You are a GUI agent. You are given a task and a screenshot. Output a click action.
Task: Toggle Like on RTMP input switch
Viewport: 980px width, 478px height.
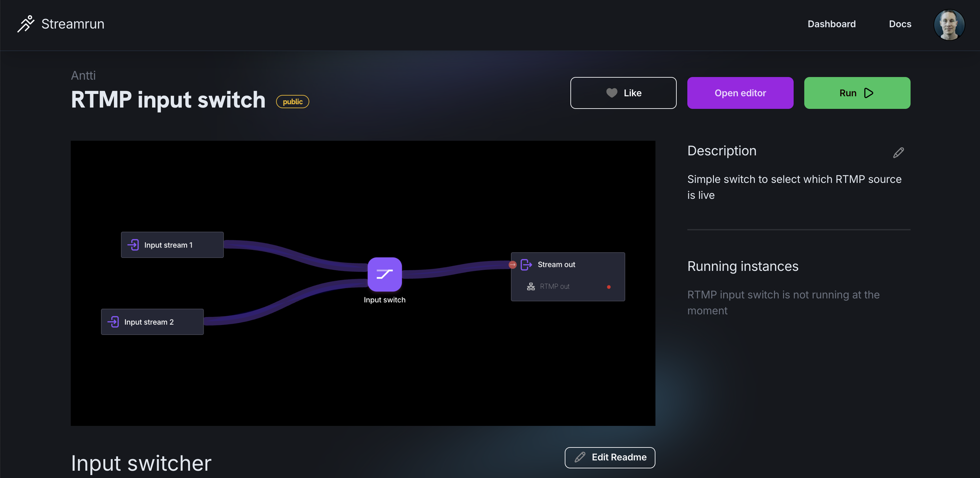click(x=623, y=93)
